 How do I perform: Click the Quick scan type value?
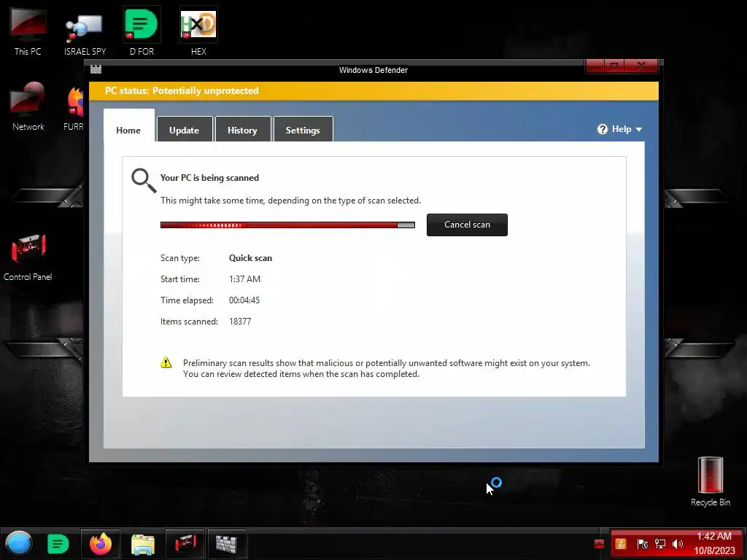(x=251, y=258)
